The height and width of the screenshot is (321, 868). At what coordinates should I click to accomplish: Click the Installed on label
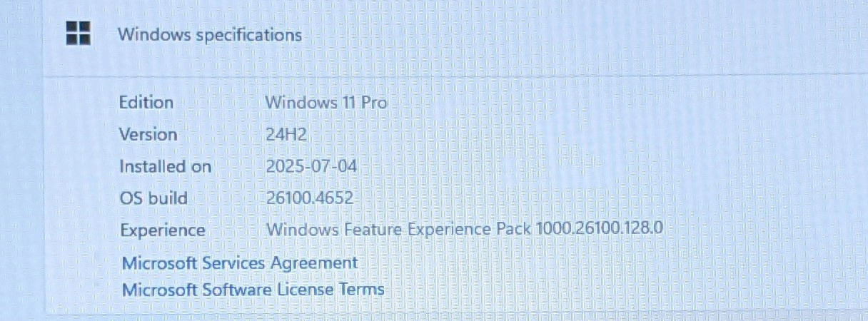165,166
